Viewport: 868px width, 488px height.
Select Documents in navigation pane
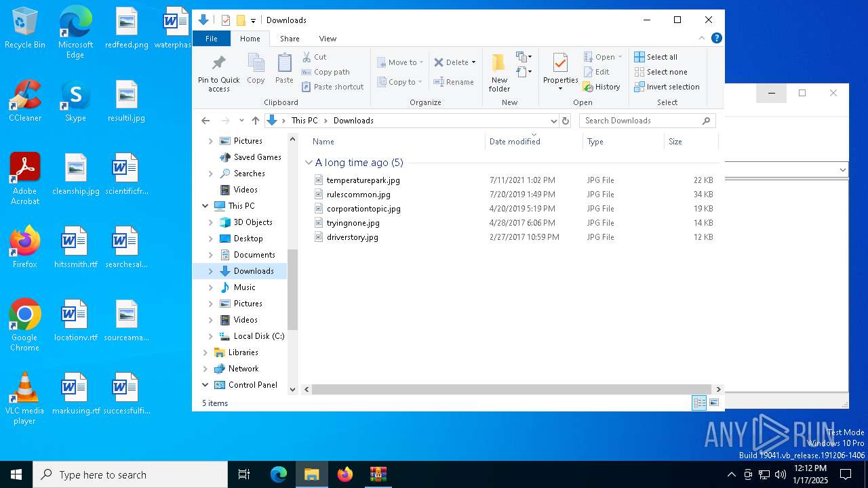254,255
